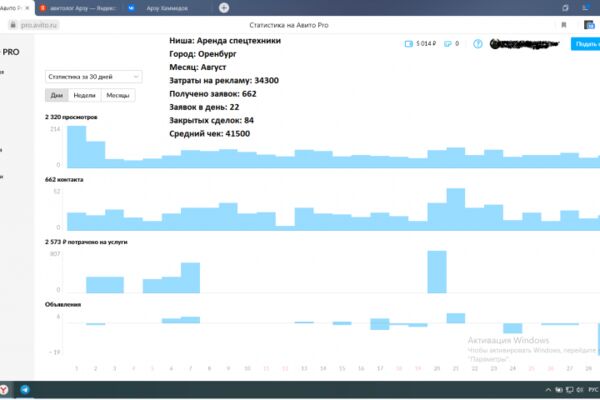Click day 21 label on date axis
Screen dimensions: 600x400
click(456, 368)
